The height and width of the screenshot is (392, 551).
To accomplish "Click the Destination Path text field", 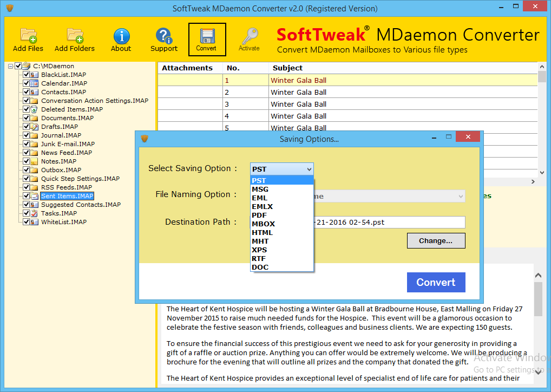I will click(358, 222).
